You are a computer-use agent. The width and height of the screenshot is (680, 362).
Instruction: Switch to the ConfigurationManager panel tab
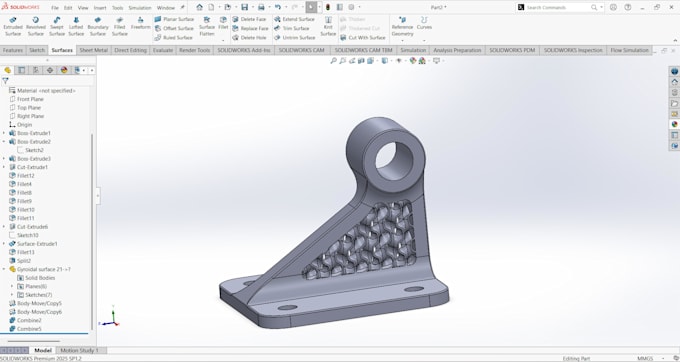36,70
